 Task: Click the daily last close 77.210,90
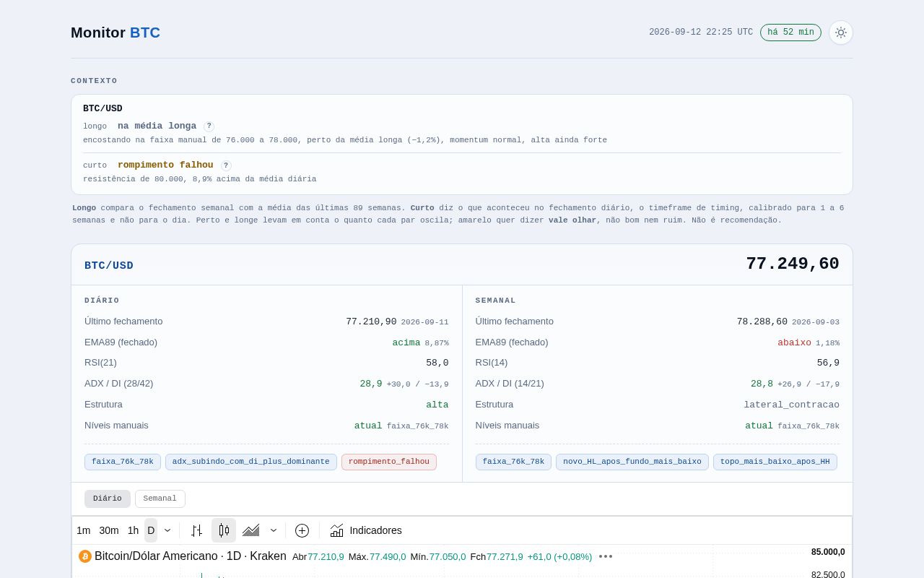(x=371, y=322)
